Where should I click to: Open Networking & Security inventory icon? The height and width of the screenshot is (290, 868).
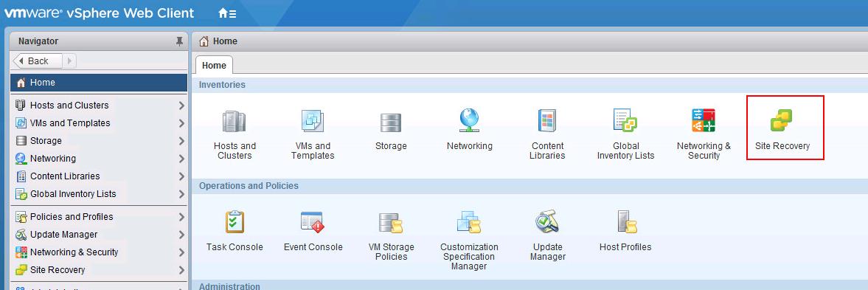704,121
